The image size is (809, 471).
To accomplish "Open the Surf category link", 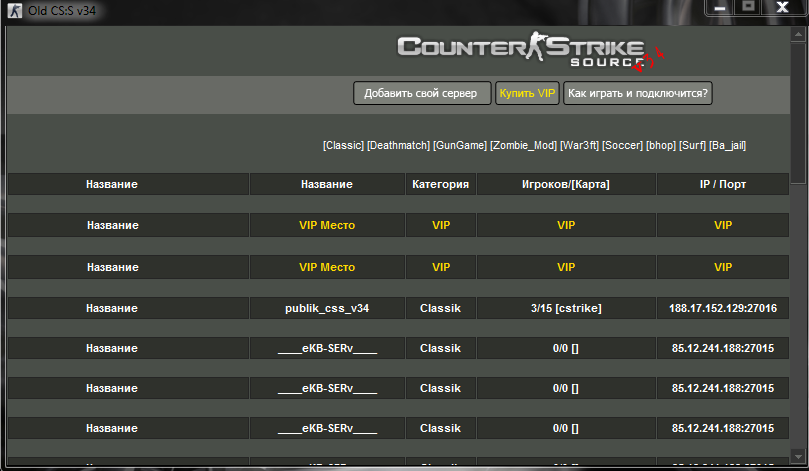I will tap(692, 145).
